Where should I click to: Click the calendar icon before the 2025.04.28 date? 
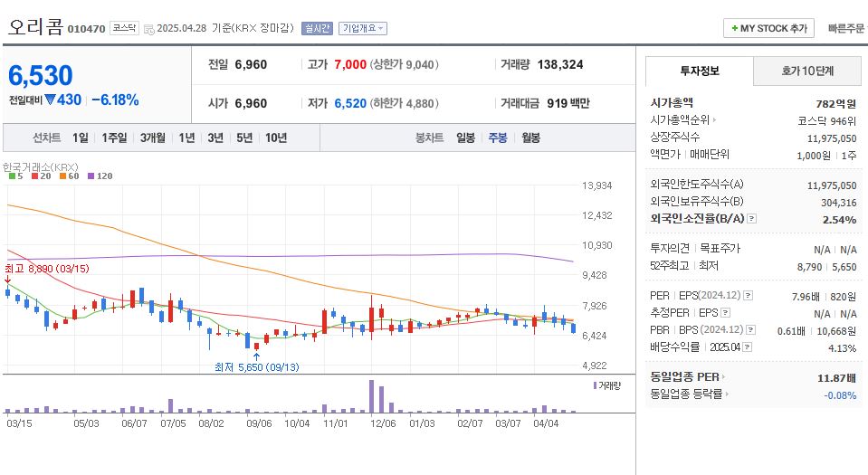click(149, 29)
